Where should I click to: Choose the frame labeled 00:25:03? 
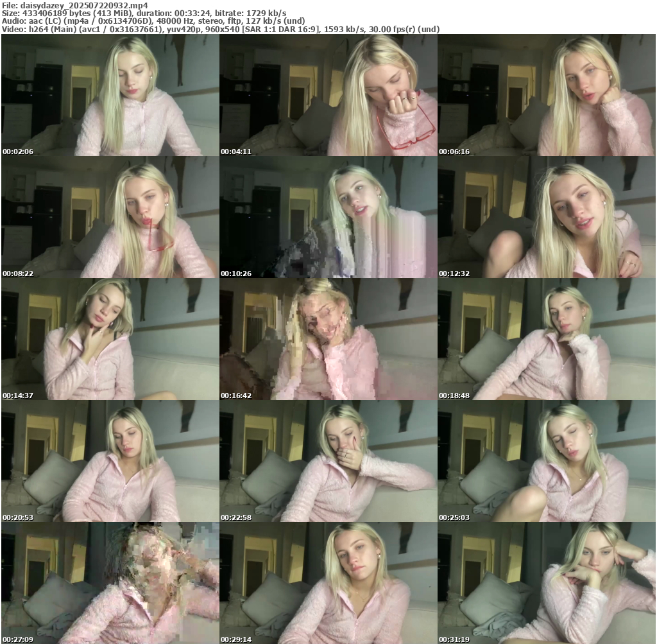(x=547, y=461)
